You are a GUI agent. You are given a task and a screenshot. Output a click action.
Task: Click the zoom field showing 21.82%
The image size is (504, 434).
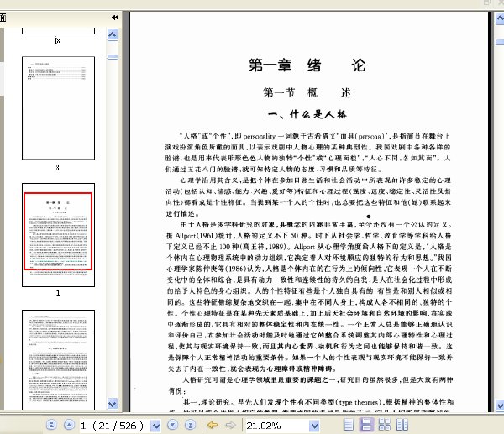pos(277,426)
